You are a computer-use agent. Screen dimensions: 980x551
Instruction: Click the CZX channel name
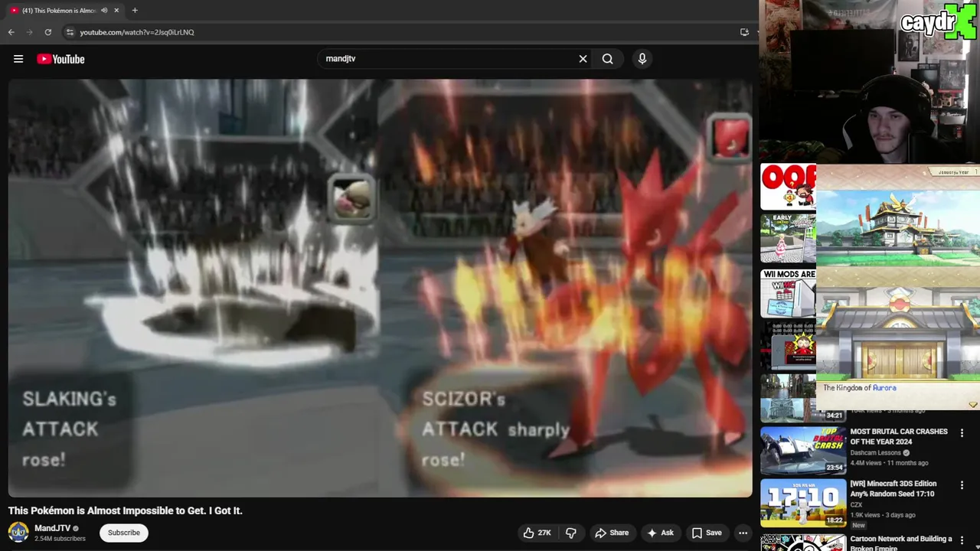point(856,505)
